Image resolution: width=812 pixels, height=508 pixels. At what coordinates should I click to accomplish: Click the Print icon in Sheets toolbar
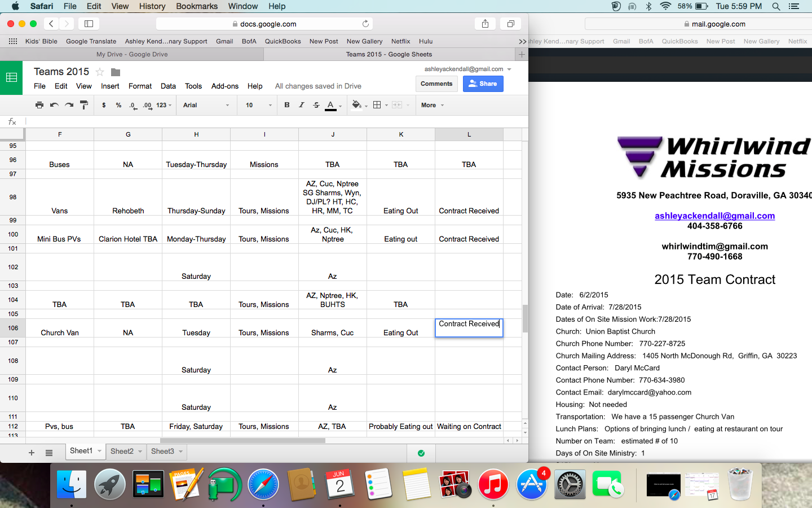[39, 105]
